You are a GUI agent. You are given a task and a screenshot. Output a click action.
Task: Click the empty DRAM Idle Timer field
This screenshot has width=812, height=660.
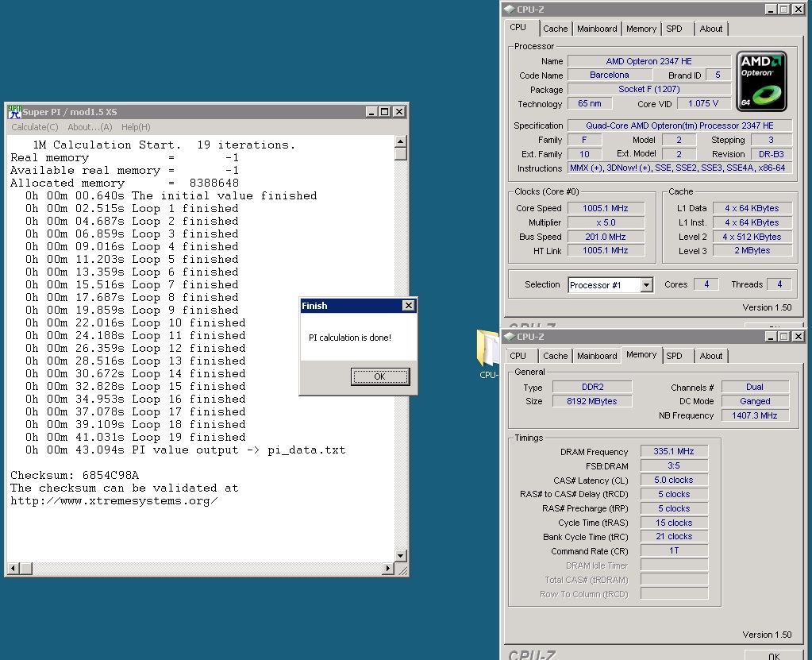tap(674, 565)
